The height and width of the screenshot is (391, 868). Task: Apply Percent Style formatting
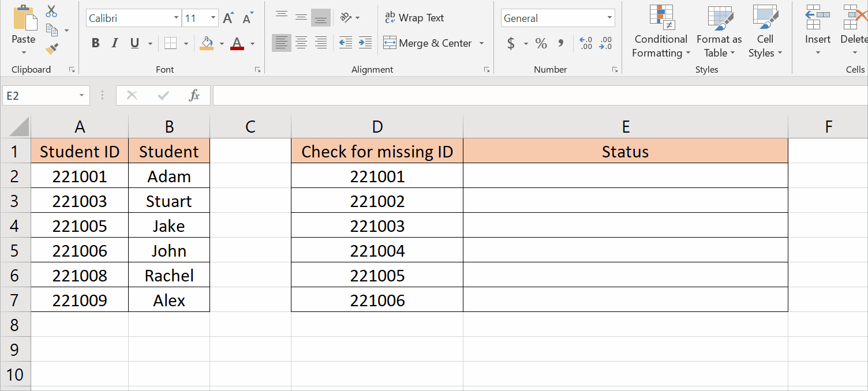click(541, 43)
